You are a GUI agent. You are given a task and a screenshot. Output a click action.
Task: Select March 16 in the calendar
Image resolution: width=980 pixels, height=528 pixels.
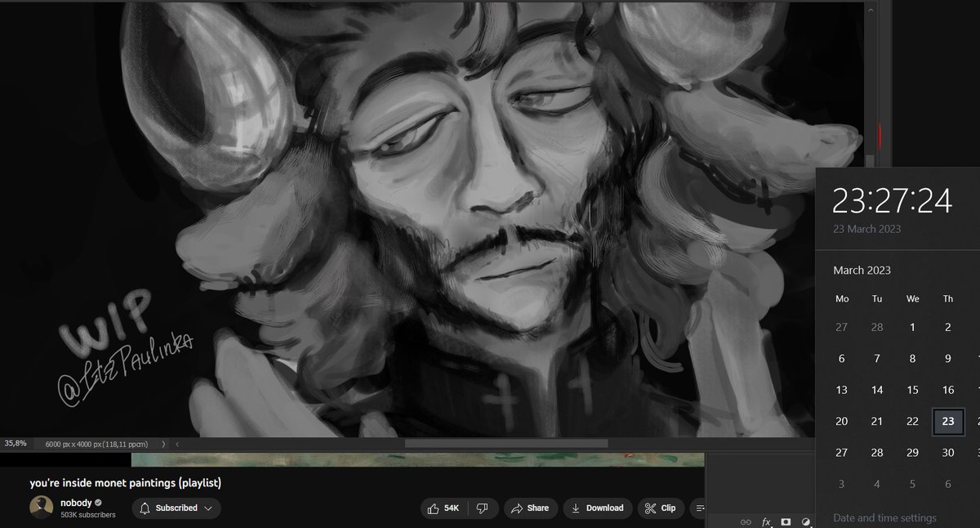pyautogui.click(x=948, y=390)
